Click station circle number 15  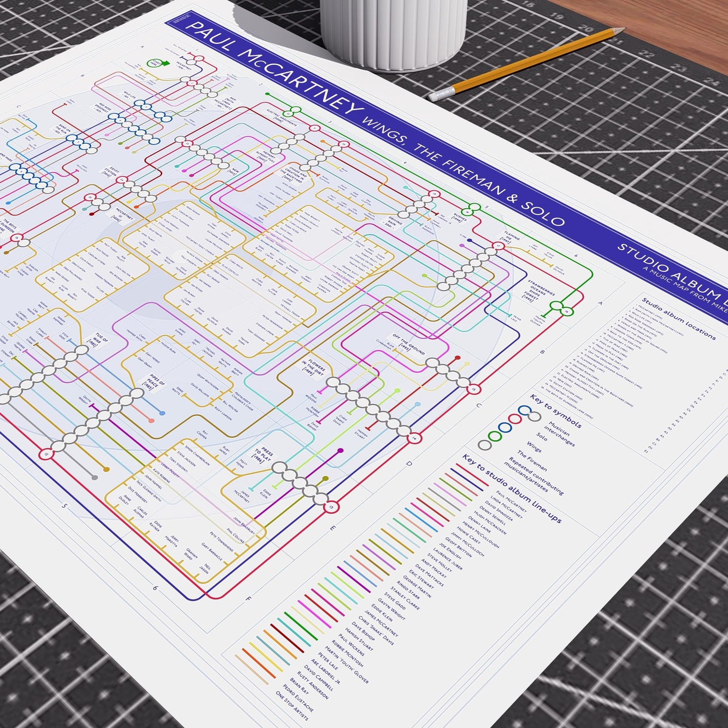point(474,389)
